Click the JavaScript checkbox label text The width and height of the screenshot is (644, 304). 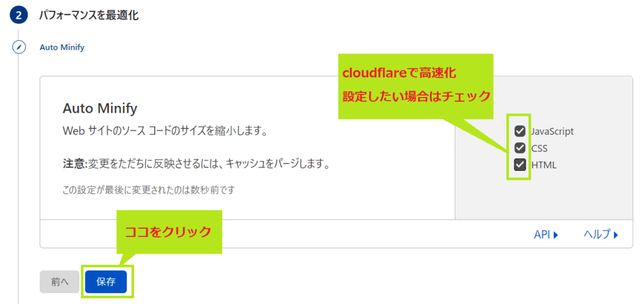tap(552, 132)
